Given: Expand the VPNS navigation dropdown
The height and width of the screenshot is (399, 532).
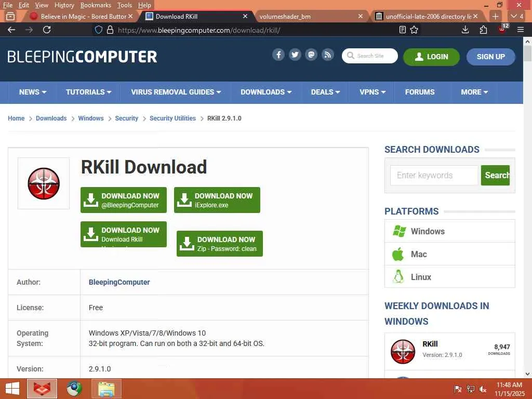Looking at the screenshot, I should [x=373, y=92].
